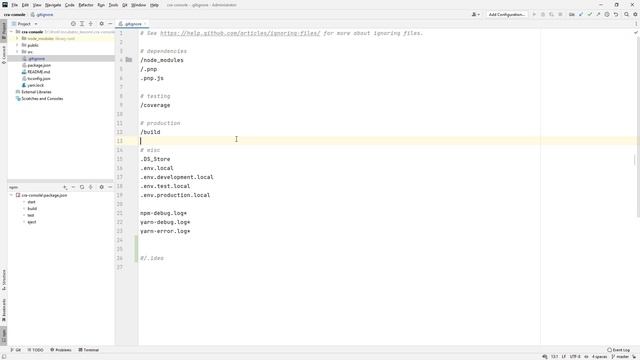Select the .gitignore editor tab

pyautogui.click(x=133, y=24)
